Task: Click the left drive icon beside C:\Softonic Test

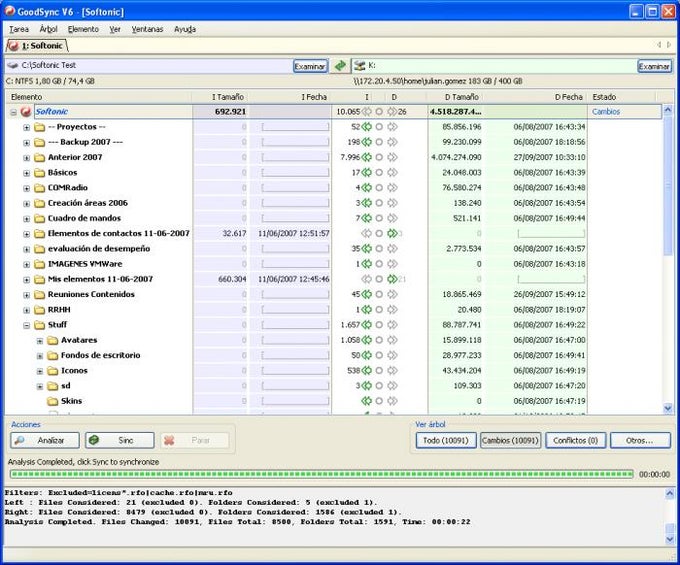Action: coord(13,65)
